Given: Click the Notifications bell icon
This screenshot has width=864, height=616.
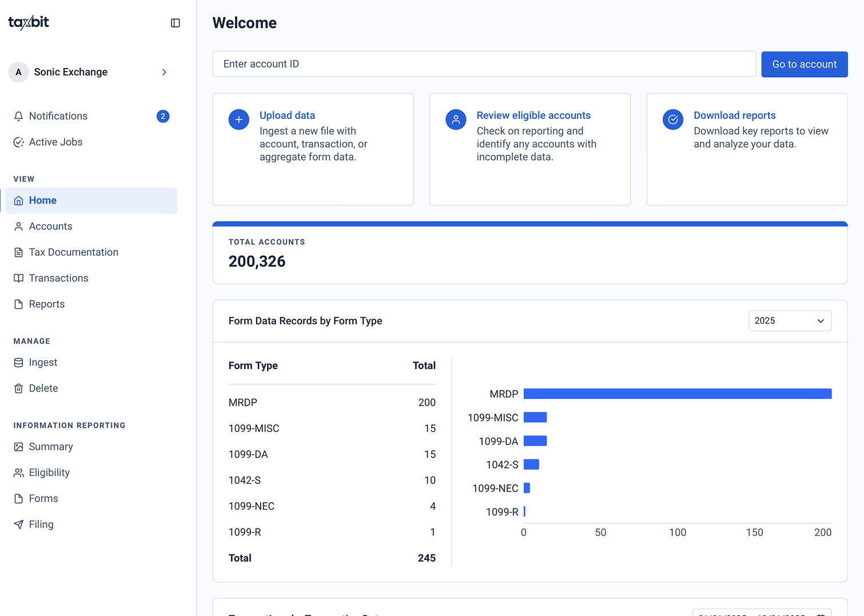Looking at the screenshot, I should coord(18,116).
